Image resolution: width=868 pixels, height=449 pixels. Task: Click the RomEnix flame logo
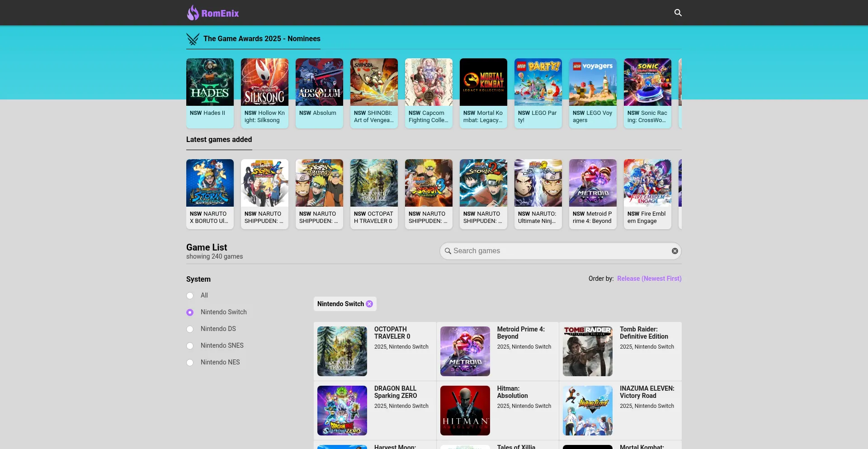click(193, 13)
